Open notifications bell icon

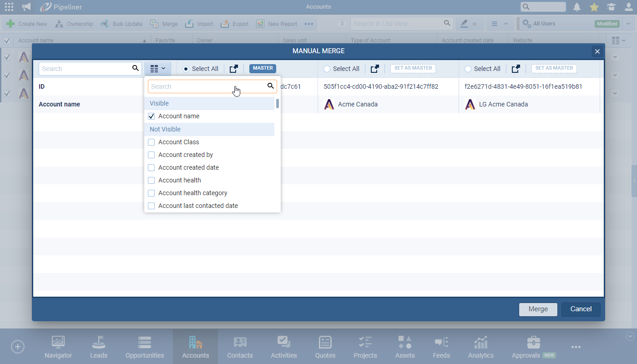tap(577, 7)
